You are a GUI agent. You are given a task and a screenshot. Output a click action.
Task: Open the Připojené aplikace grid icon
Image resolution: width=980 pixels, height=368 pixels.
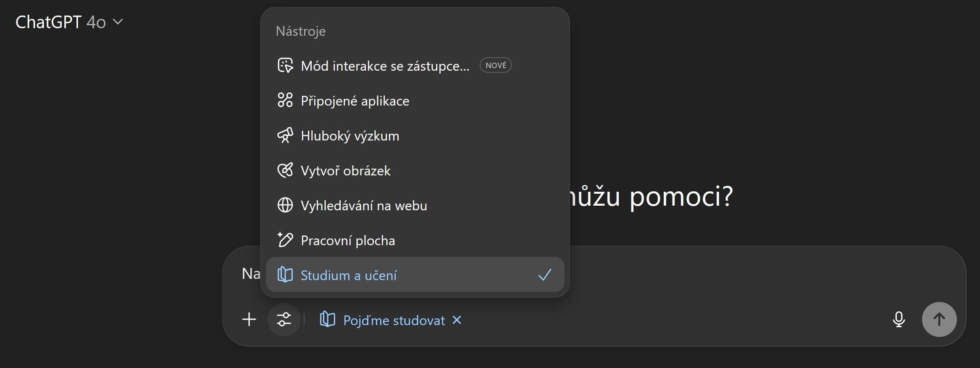285,100
